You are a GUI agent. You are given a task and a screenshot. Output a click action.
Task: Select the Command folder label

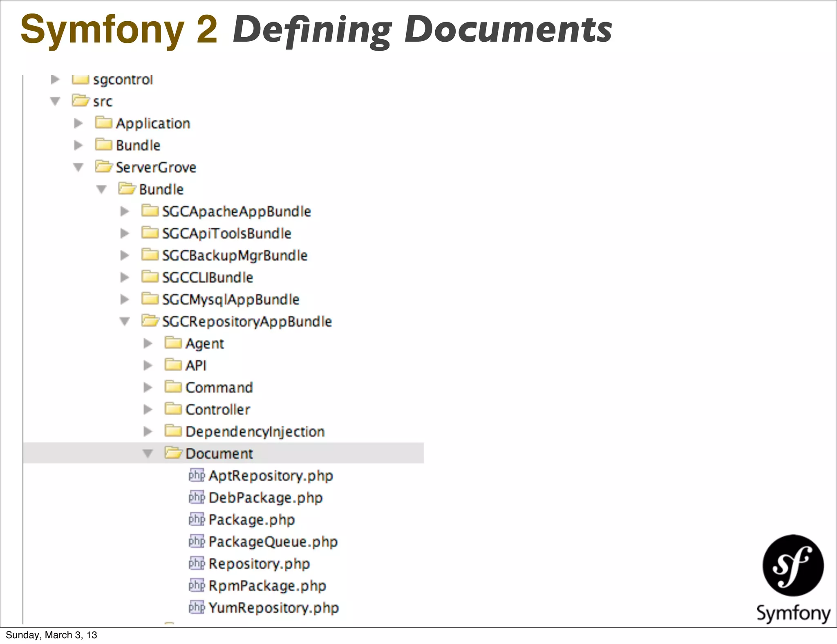pos(219,387)
